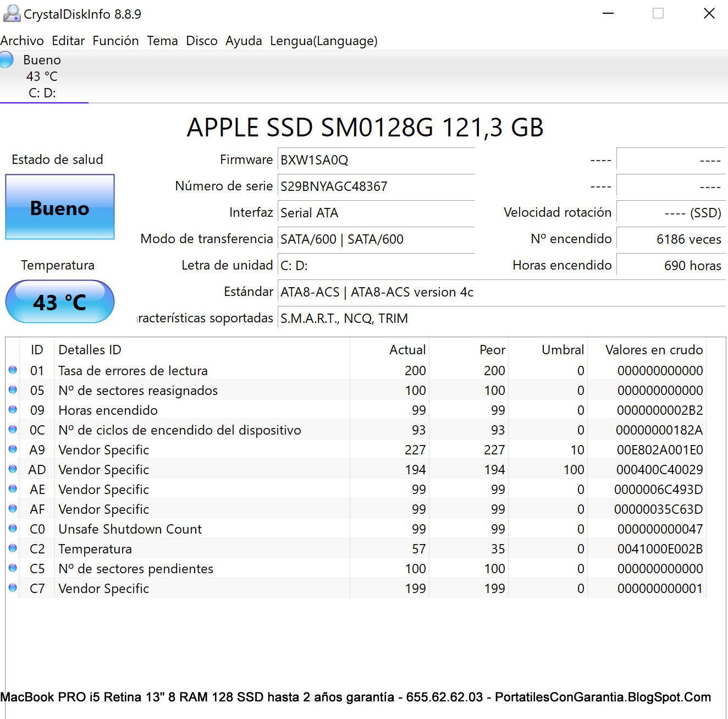Click the Valores en crudo column header

point(654,350)
